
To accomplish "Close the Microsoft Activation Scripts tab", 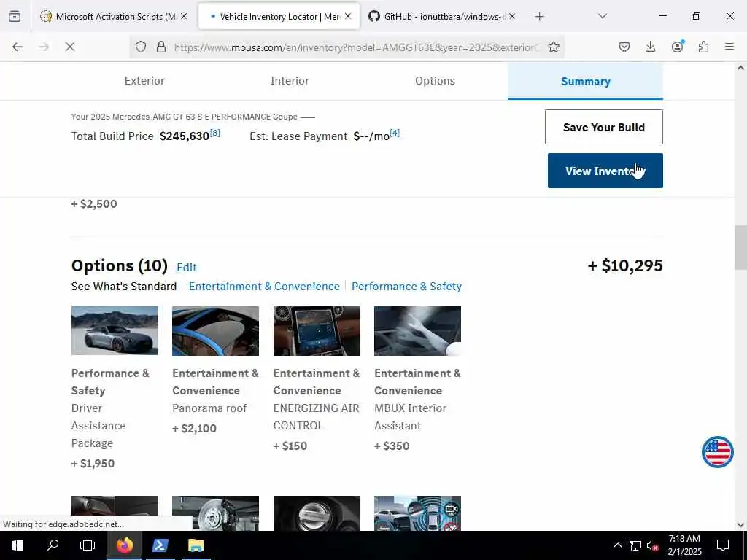I will (184, 16).
